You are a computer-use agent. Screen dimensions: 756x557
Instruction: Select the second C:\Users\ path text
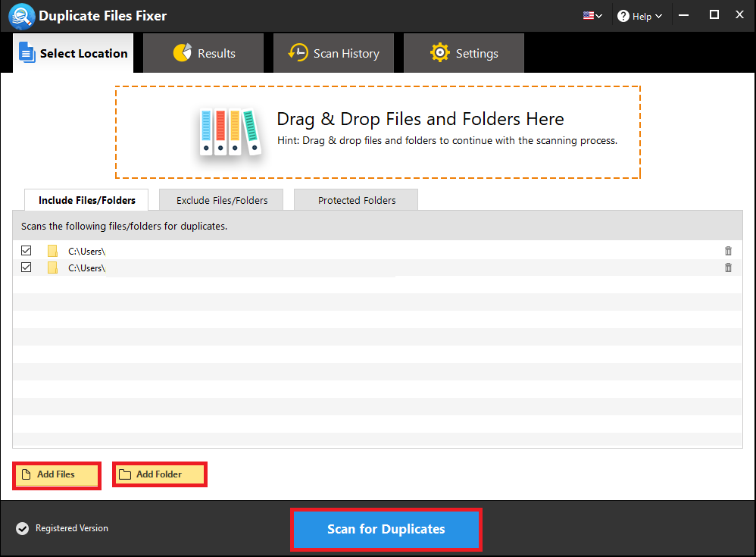click(87, 268)
